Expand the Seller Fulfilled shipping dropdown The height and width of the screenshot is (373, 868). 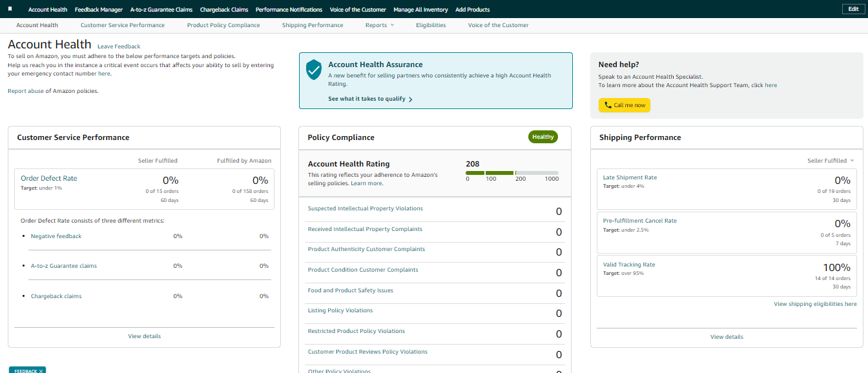[831, 161]
